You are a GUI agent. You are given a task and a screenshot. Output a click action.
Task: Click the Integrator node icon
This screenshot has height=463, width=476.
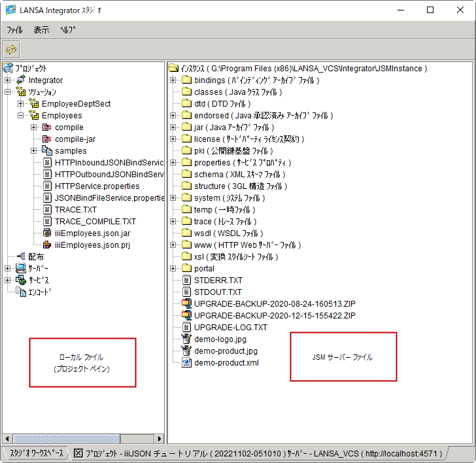tap(21, 80)
